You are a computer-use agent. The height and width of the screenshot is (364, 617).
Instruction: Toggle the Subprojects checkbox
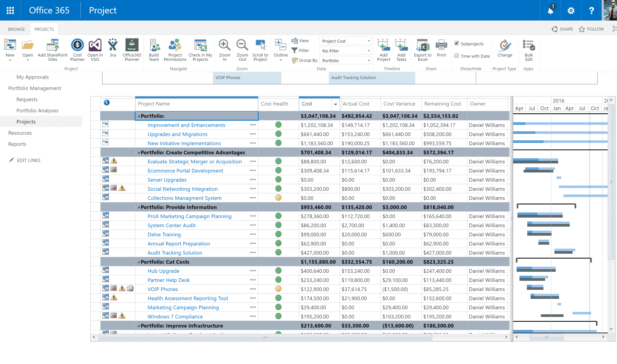click(456, 43)
